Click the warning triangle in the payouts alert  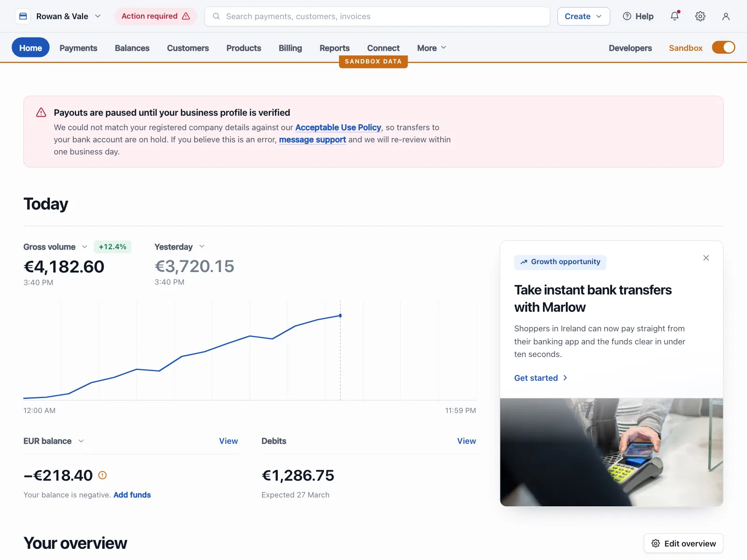point(41,112)
